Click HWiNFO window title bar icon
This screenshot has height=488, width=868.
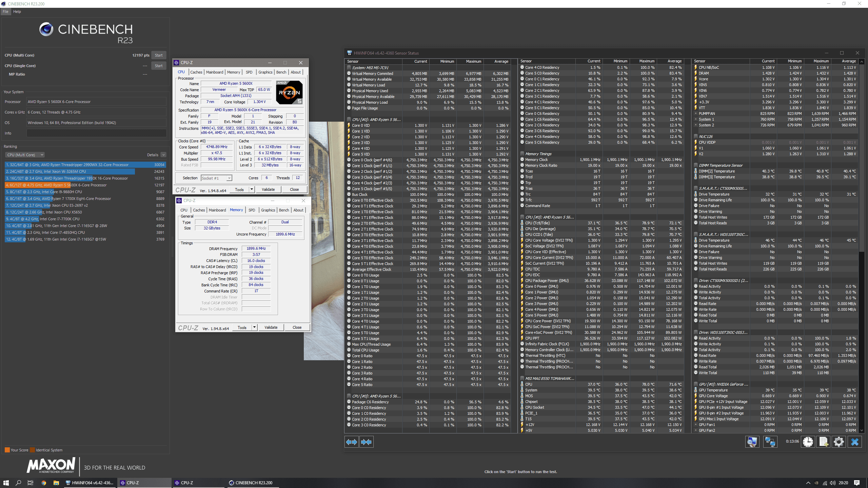(x=349, y=53)
